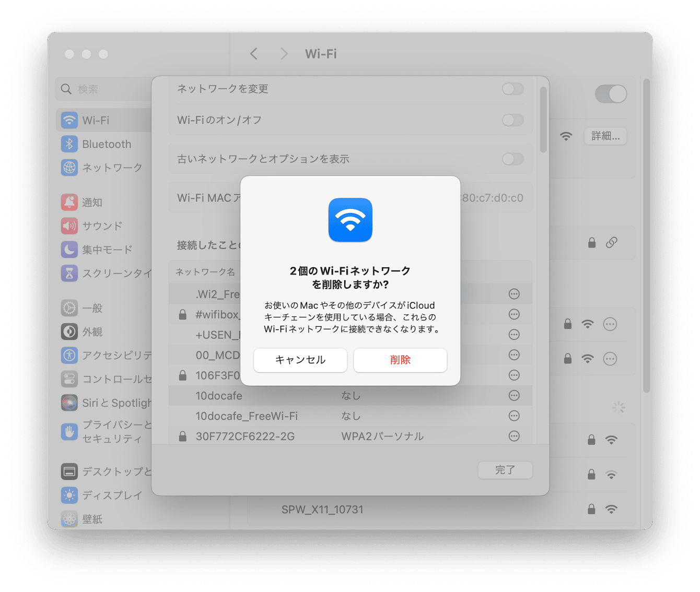This screenshot has width=700, height=592.
Task: Click the 削除 button in the dialog
Action: [x=400, y=360]
